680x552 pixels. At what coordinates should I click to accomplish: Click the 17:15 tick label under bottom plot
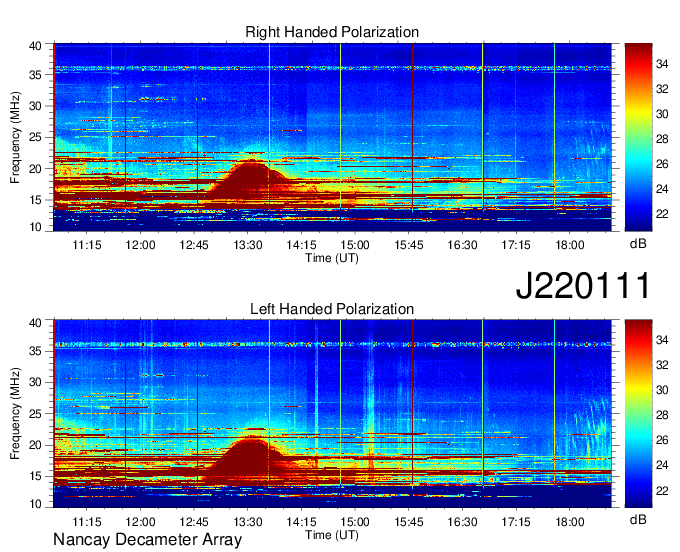(516, 522)
